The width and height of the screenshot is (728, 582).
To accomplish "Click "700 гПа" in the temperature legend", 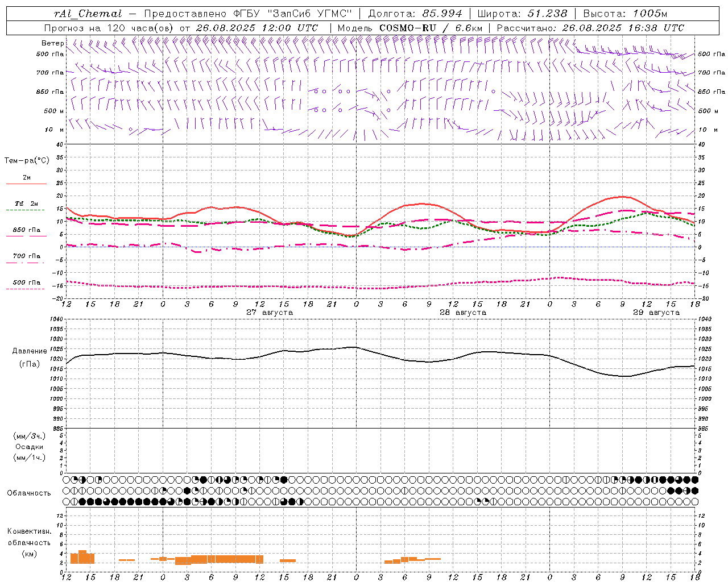I will tap(27, 256).
